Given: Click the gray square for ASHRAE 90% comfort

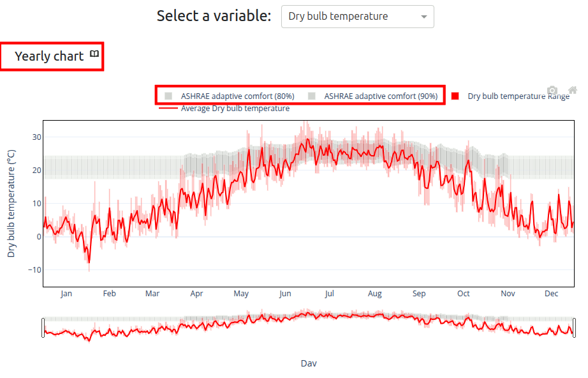Looking at the screenshot, I should 312,96.
